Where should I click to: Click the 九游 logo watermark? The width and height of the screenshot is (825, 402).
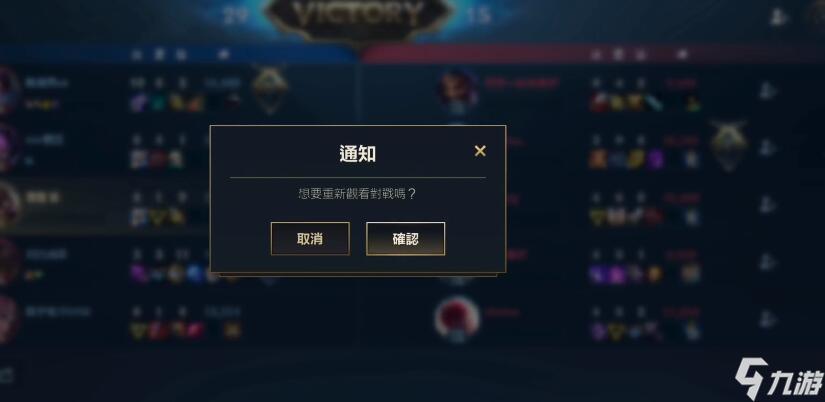coord(779,379)
